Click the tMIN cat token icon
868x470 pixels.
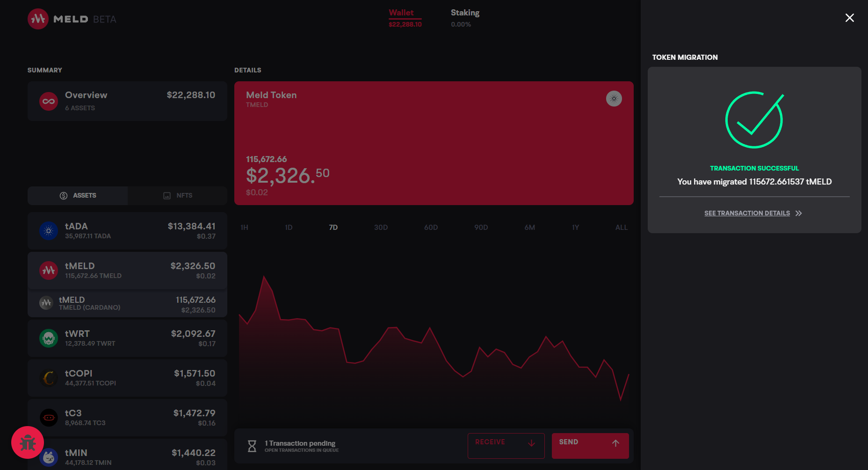coord(49,457)
